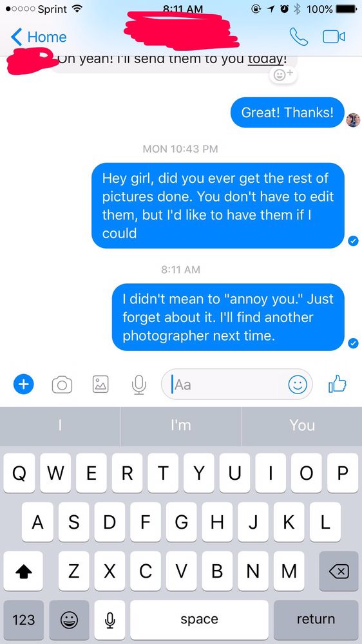Viewport: 362px width, 644px height.
Task: Tap the backspace delete key
Action: pyautogui.click(x=339, y=571)
